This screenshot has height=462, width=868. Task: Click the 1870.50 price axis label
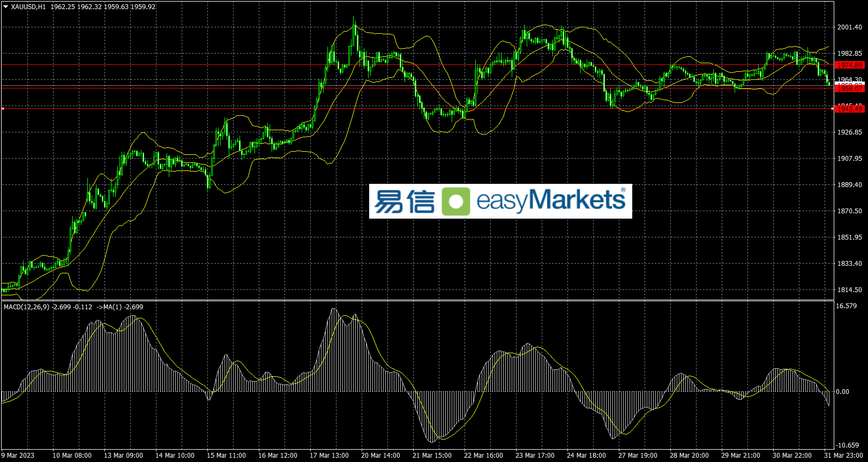850,211
